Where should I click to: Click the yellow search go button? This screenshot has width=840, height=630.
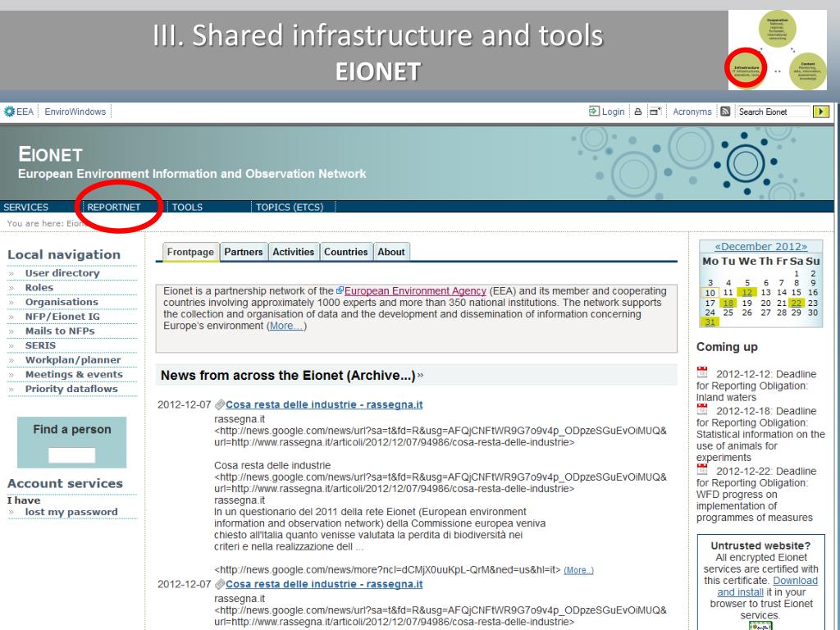click(x=820, y=112)
